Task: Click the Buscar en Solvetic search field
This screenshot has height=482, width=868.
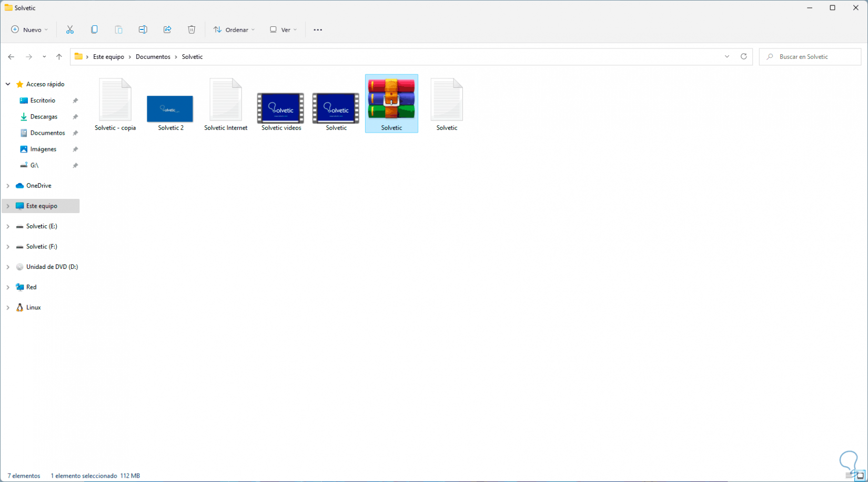Action: pyautogui.click(x=810, y=57)
